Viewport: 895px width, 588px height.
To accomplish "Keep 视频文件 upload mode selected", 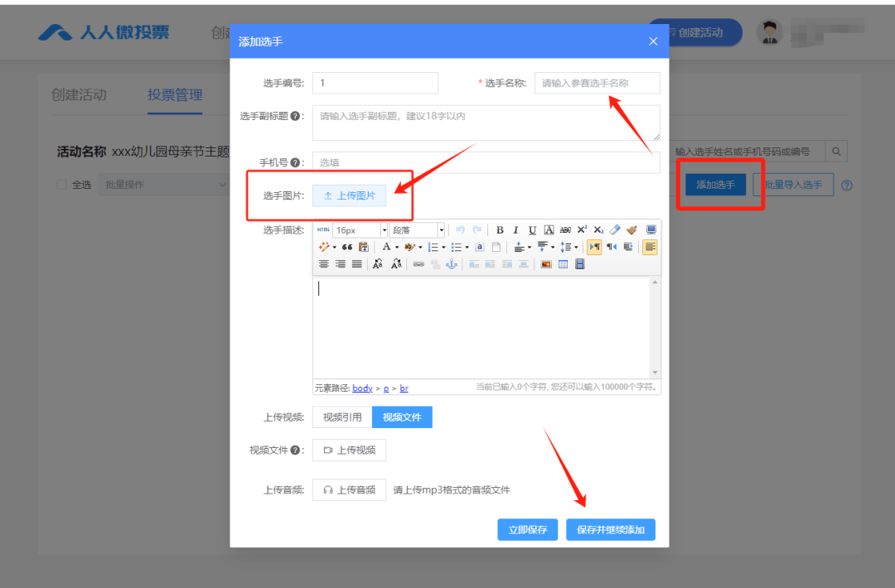I will click(402, 417).
